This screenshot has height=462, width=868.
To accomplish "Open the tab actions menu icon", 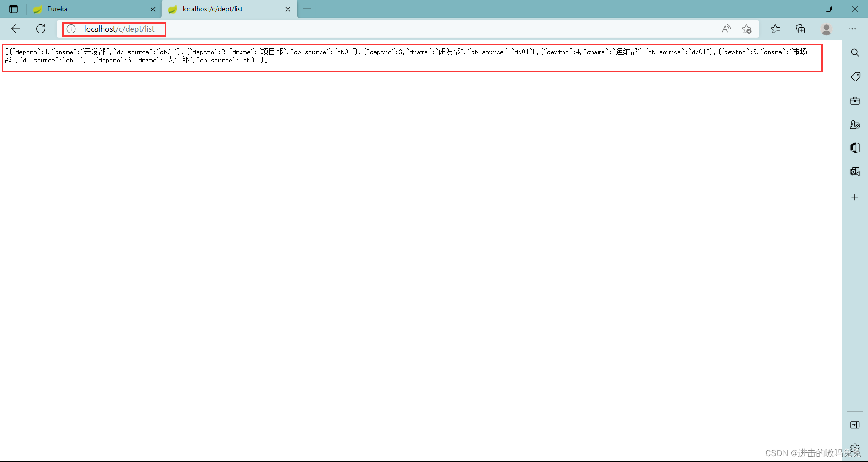I will pos(14,9).
